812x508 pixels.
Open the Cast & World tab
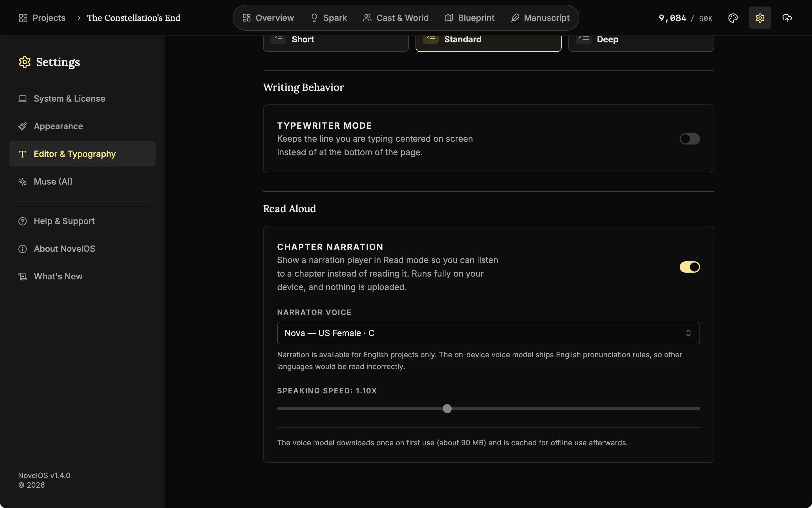click(396, 18)
